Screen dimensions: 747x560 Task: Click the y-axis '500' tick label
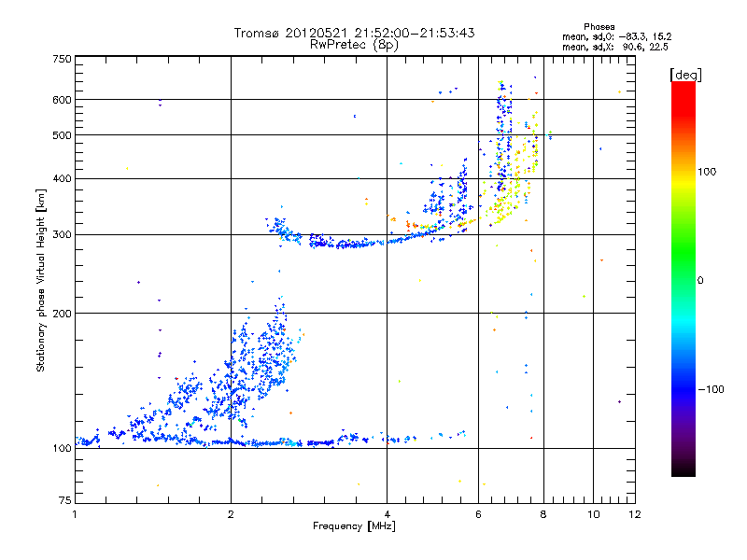(62, 135)
